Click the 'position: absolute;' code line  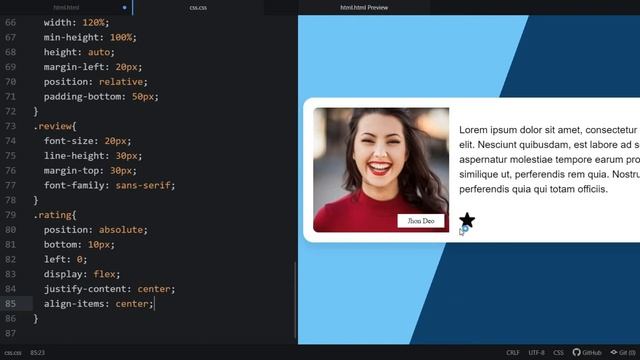point(96,230)
